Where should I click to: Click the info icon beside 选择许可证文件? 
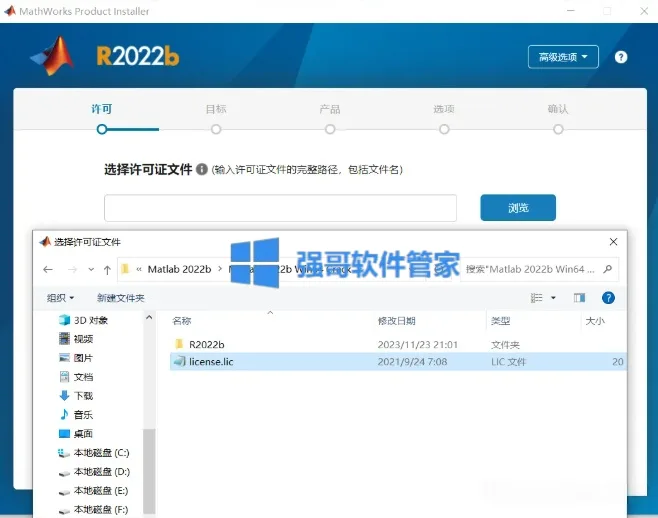(x=202, y=169)
